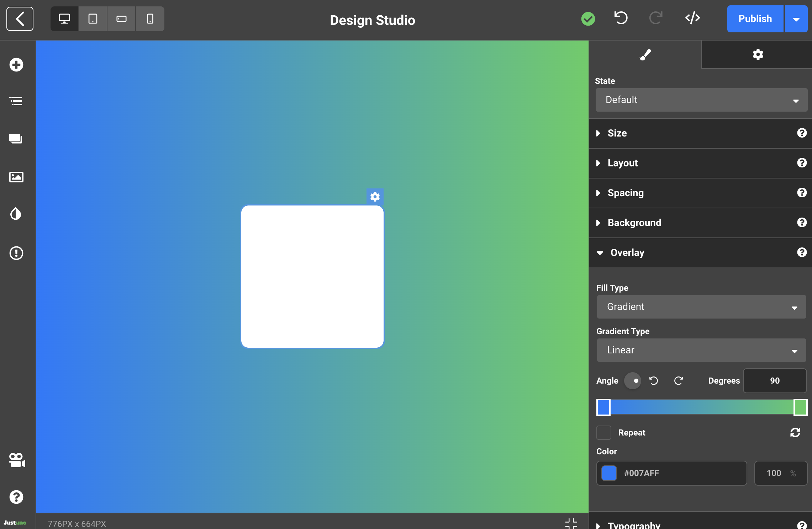The image size is (812, 529).
Task: Enable the Repeat checkbox
Action: 604,433
